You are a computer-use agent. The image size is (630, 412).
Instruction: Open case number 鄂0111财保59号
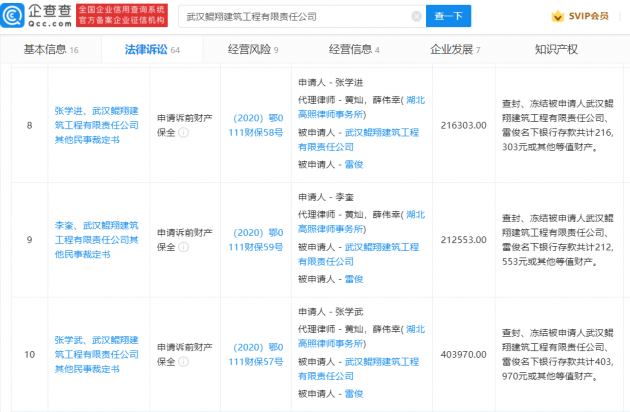(256, 240)
